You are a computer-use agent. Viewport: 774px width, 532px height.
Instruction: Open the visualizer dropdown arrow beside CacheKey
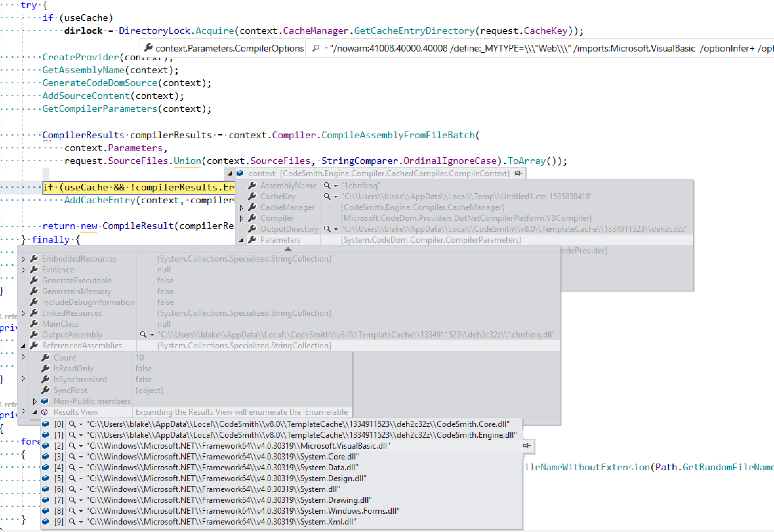335,197
